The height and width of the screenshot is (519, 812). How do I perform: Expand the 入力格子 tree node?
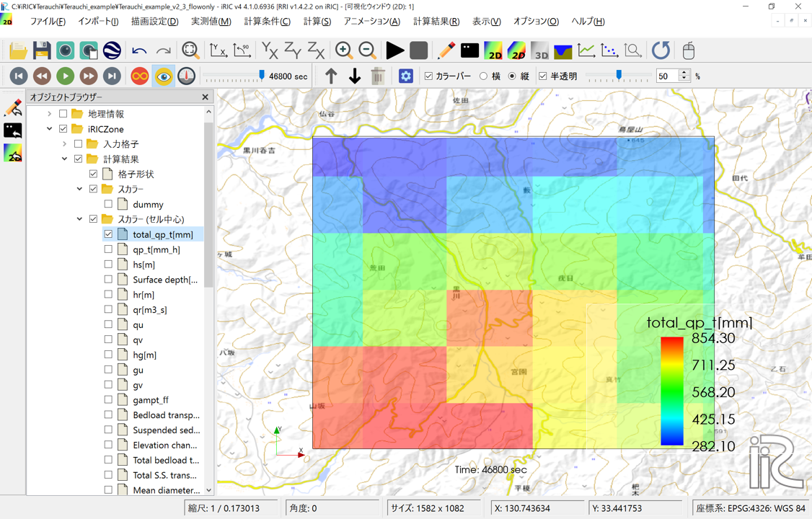click(x=64, y=143)
